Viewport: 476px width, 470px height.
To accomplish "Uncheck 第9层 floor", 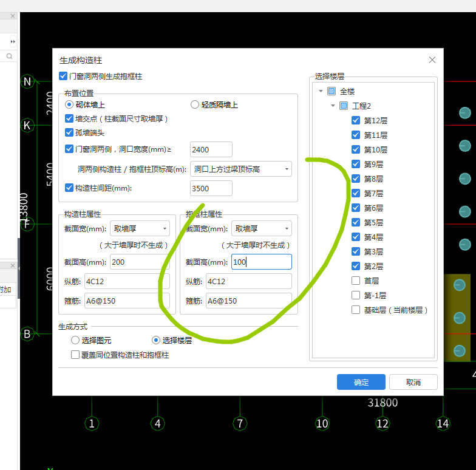I will coord(356,164).
